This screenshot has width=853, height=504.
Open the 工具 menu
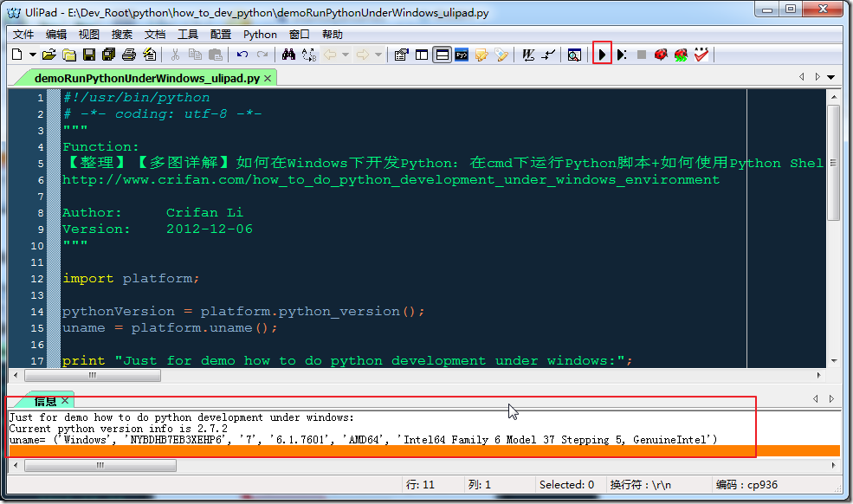188,35
